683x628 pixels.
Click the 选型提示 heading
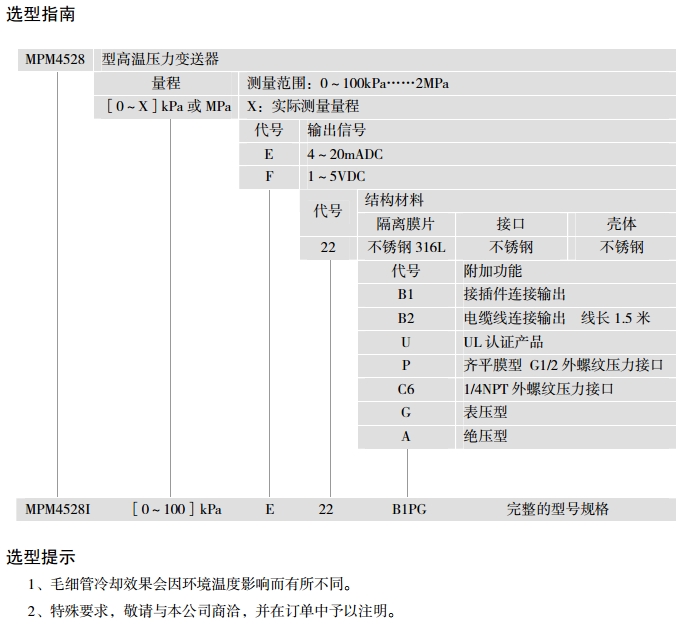tap(41, 557)
